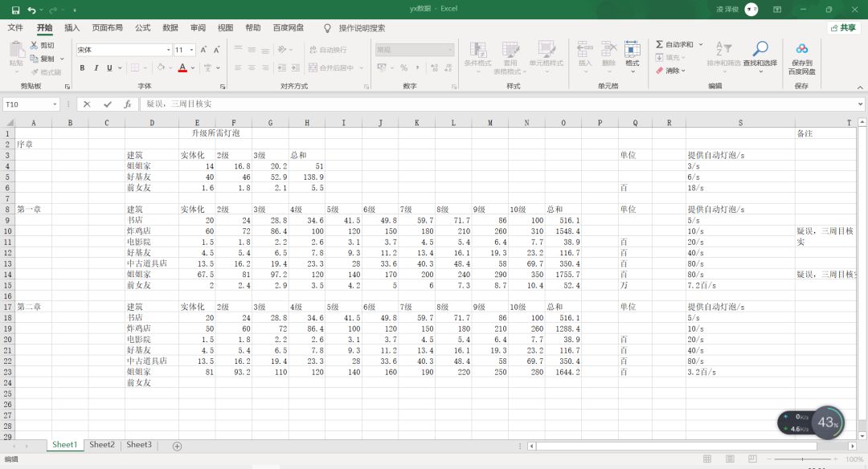Click the Format Painter icon

[x=35, y=72]
